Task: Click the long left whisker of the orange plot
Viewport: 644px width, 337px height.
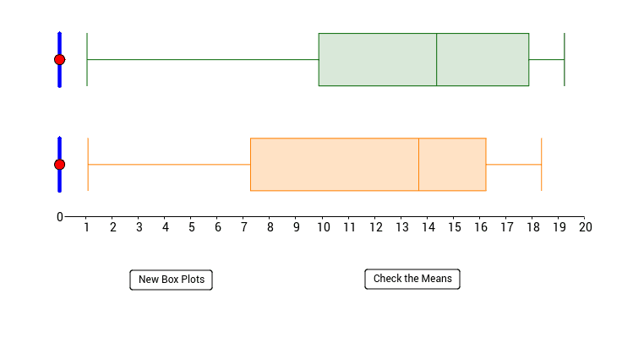Action: [169, 165]
